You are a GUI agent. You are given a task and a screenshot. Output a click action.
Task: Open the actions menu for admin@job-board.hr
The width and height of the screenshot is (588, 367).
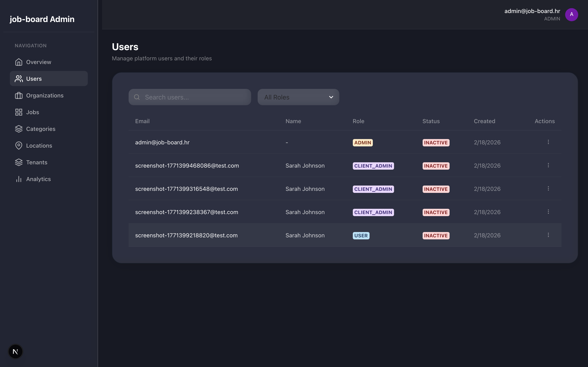548,142
